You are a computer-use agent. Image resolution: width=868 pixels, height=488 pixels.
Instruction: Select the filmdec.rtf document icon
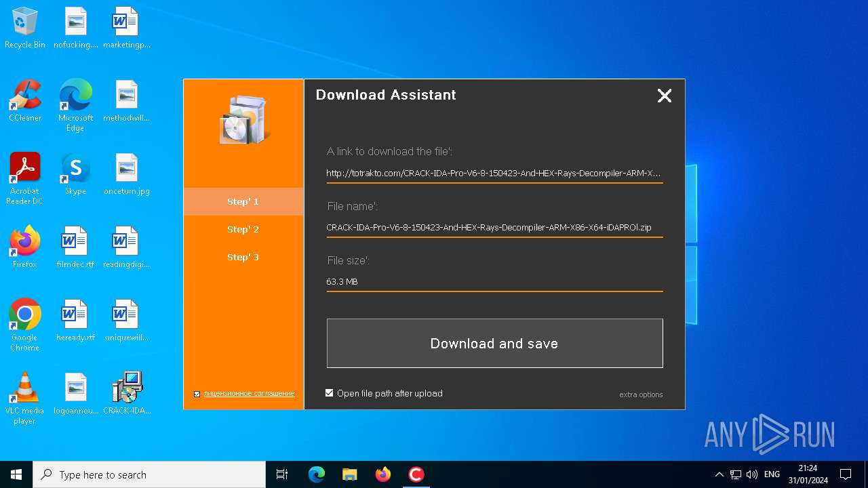click(x=76, y=248)
